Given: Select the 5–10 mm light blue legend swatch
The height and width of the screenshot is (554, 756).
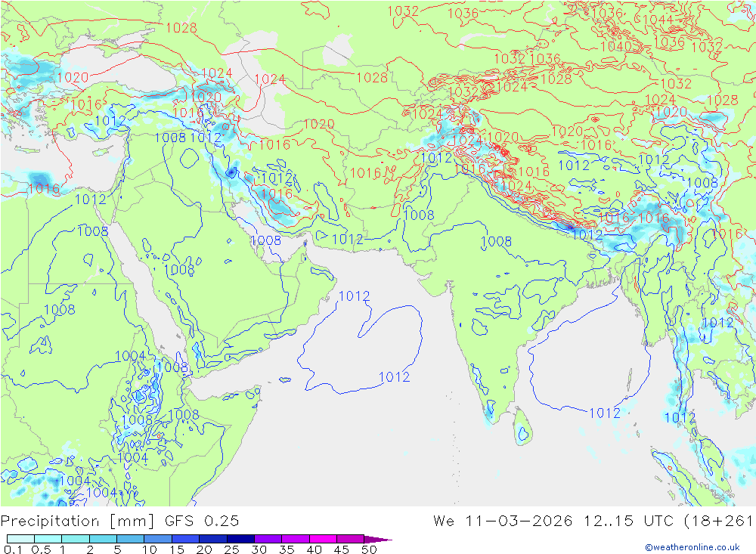Looking at the screenshot, I should coord(131,539).
